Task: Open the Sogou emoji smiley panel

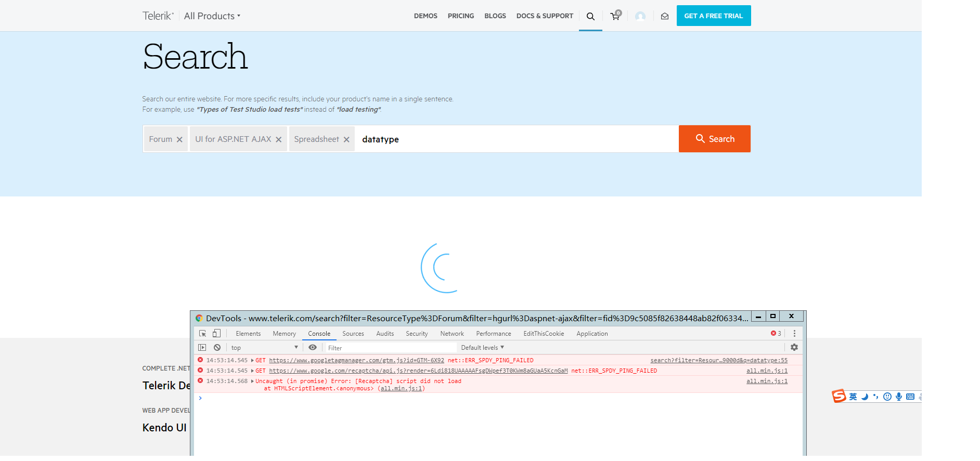Action: [887, 397]
